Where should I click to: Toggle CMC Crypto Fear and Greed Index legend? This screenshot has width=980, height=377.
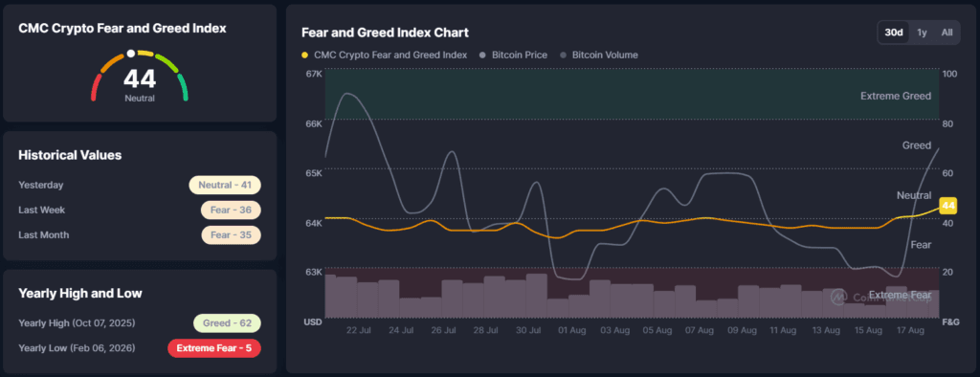385,55
